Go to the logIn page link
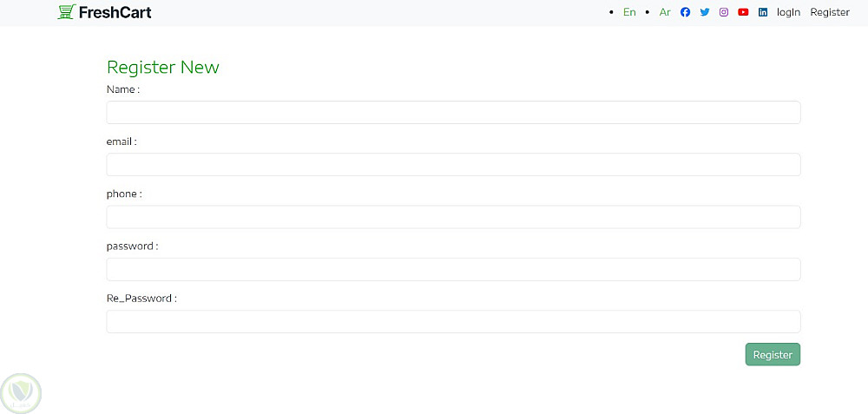 (x=788, y=12)
